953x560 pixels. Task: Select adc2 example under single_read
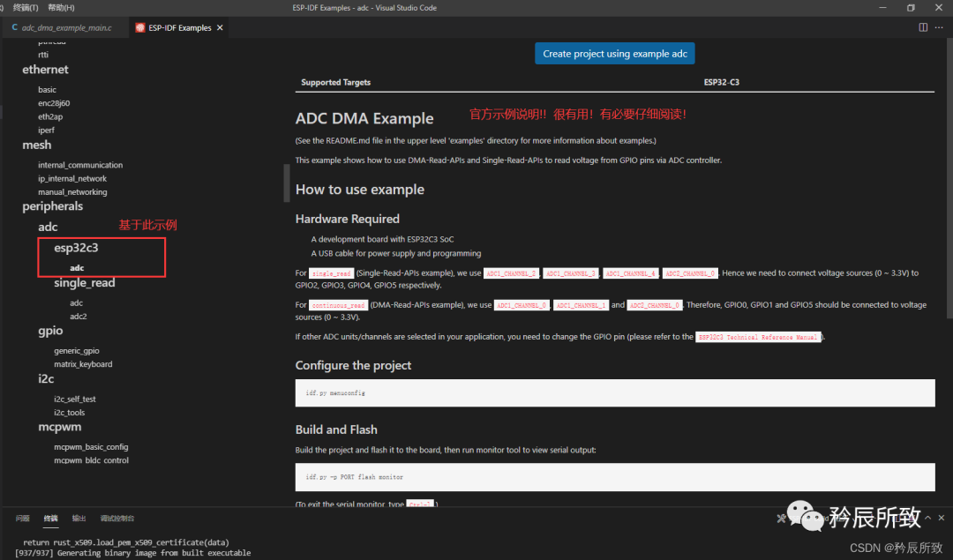coord(78,317)
